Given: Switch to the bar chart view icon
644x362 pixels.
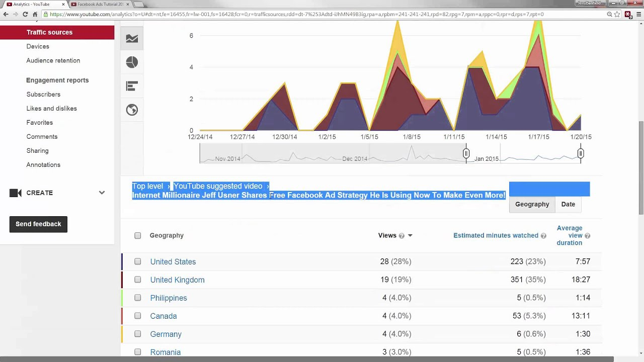Looking at the screenshot, I should (132, 86).
